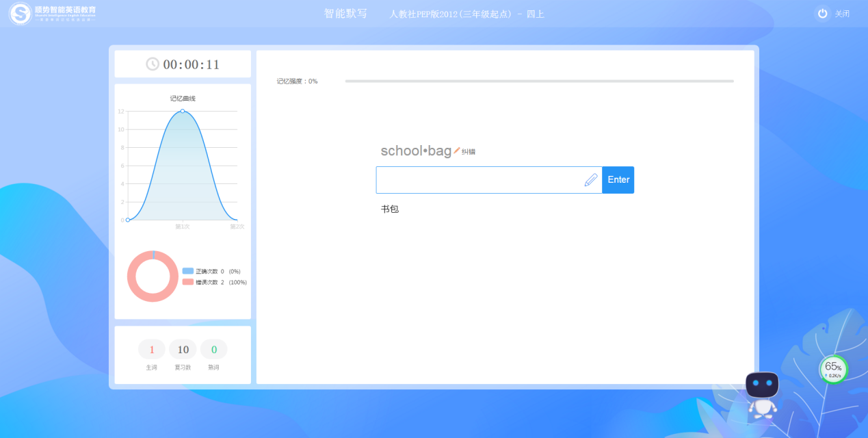The image size is (868, 438).
Task: Click the power icon beside 关闭
Action: [x=822, y=14]
